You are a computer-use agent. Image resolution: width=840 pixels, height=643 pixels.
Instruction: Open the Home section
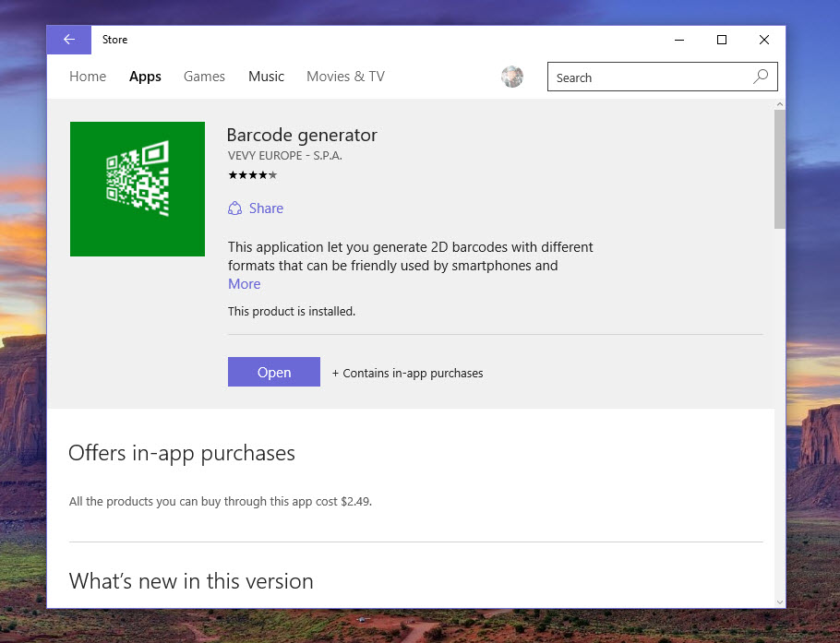point(88,77)
